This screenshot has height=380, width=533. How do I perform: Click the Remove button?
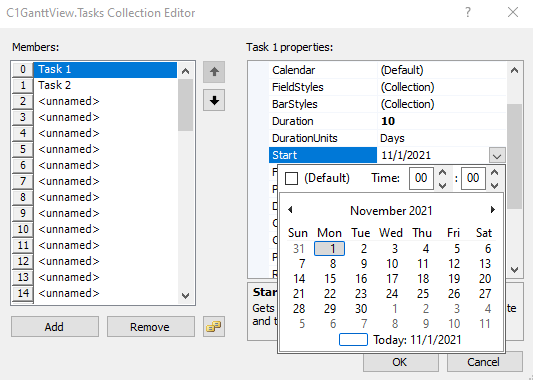(151, 327)
